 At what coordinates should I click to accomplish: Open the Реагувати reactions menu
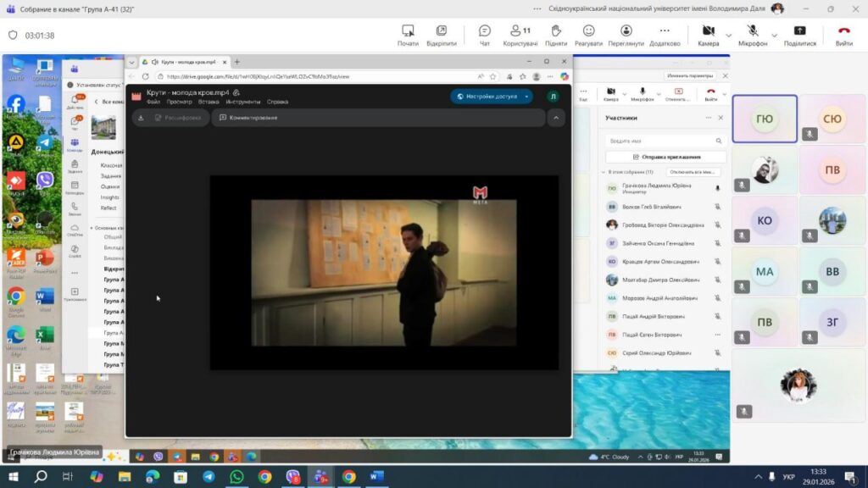[x=588, y=34]
